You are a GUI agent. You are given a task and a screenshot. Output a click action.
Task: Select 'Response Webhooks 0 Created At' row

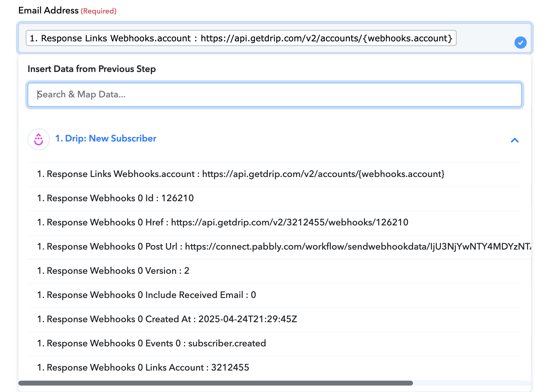[x=275, y=319]
